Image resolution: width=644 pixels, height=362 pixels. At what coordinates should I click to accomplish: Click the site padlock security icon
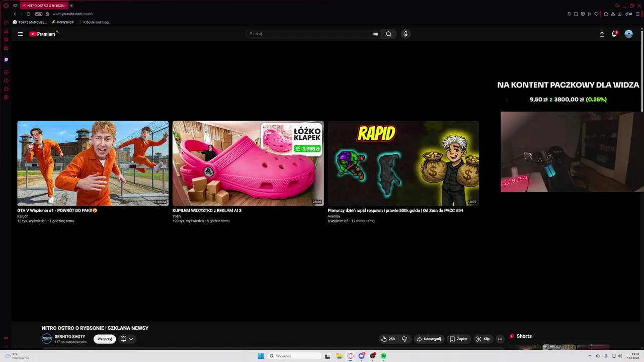[47, 14]
